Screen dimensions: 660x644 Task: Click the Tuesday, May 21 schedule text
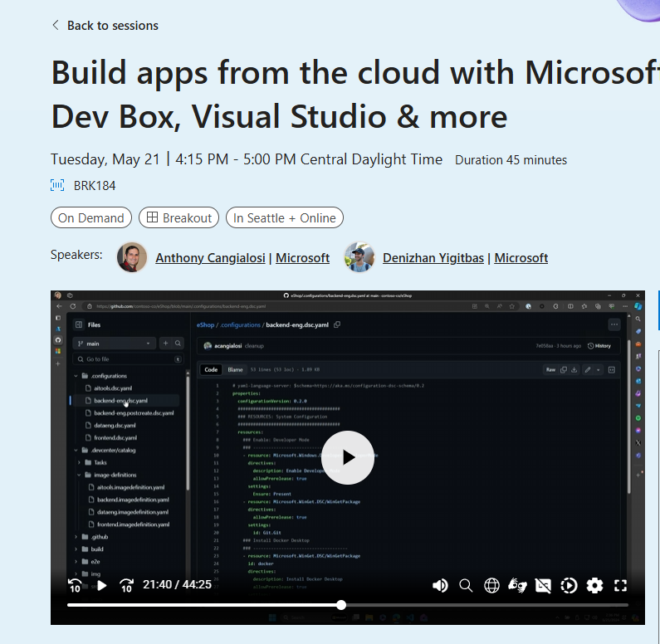(247, 159)
